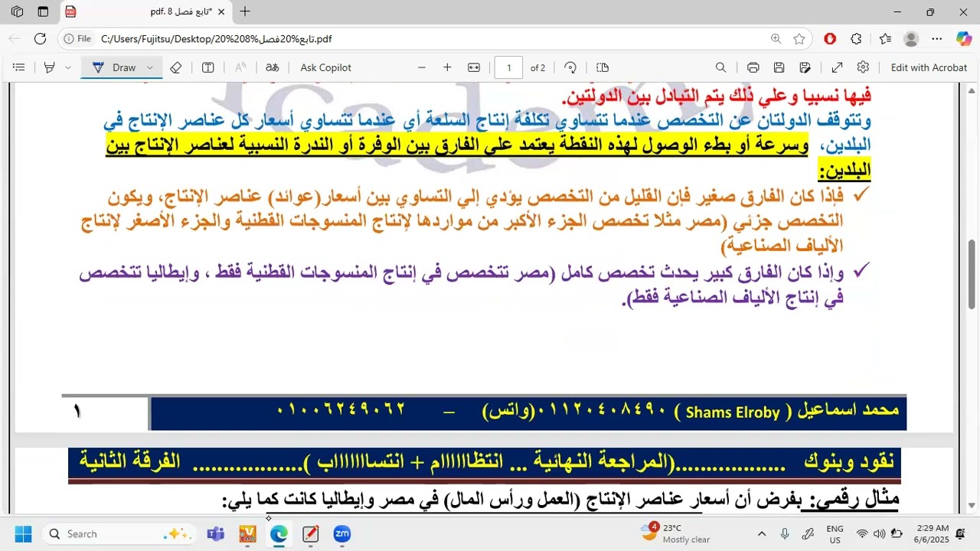
Task: Open the Favorites list
Action: point(885,38)
